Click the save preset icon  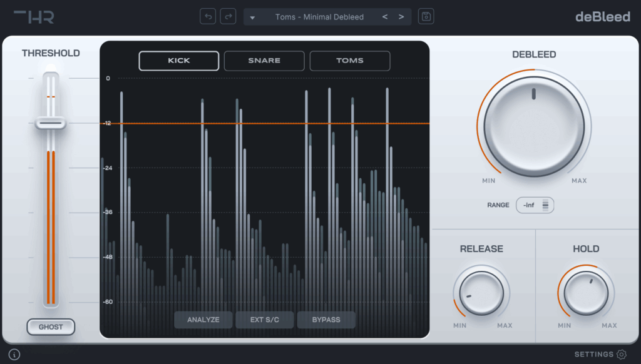426,16
